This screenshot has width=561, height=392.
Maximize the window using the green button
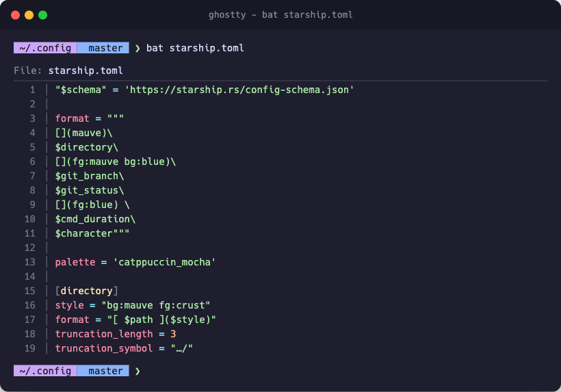[x=42, y=14]
